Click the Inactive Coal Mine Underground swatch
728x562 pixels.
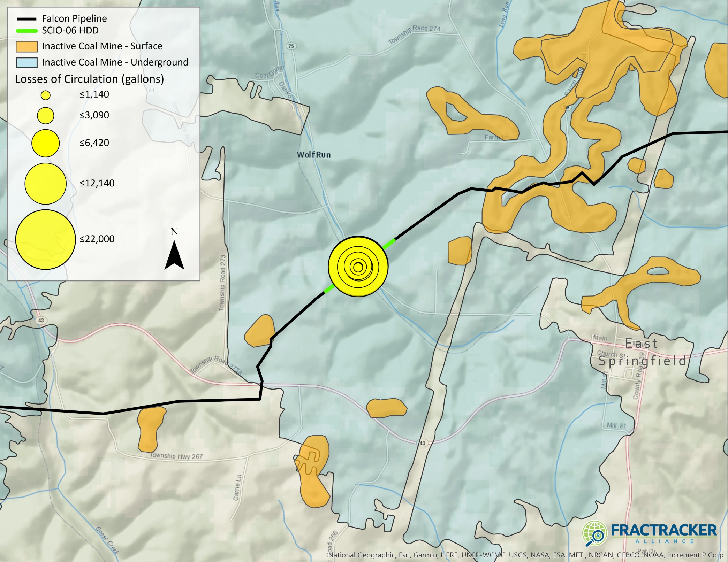pyautogui.click(x=26, y=62)
